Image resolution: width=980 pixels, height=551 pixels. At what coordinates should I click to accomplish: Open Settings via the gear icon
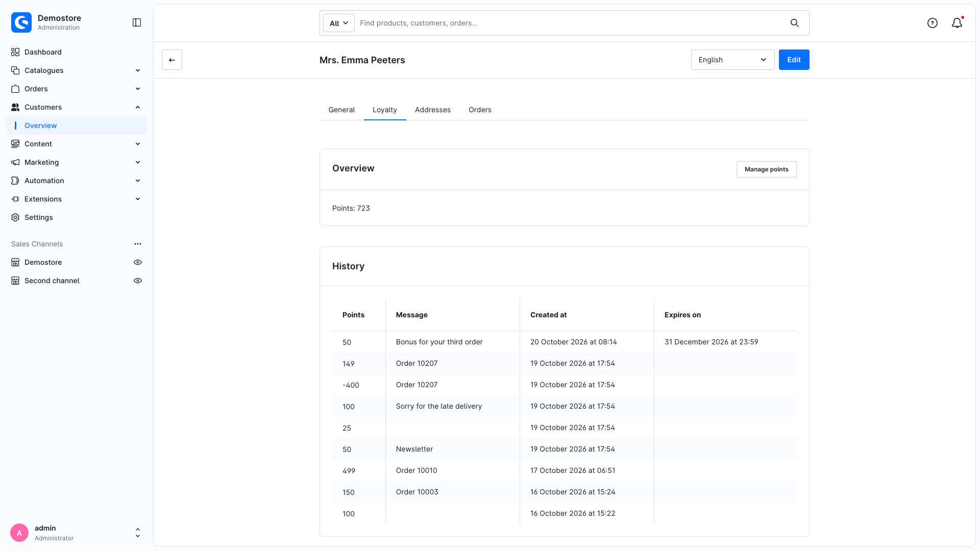point(15,217)
